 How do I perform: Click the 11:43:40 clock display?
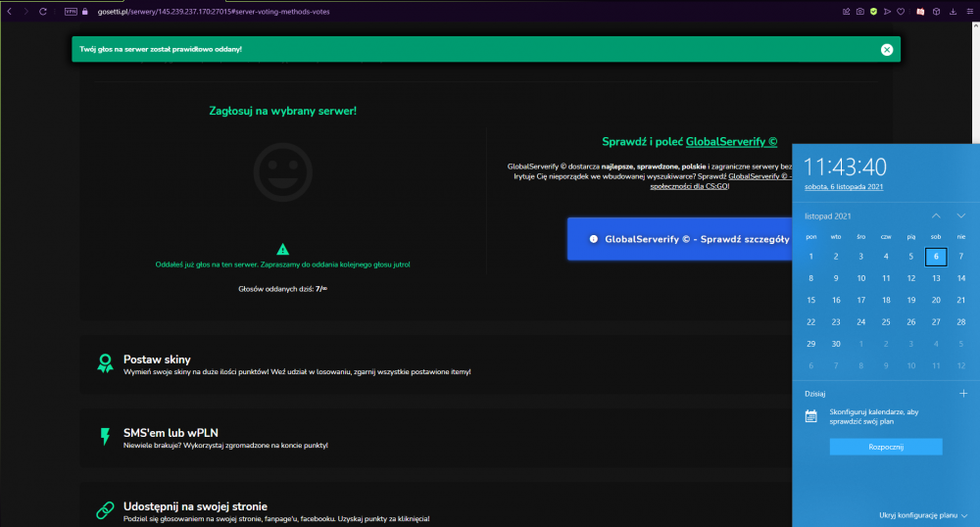click(845, 168)
